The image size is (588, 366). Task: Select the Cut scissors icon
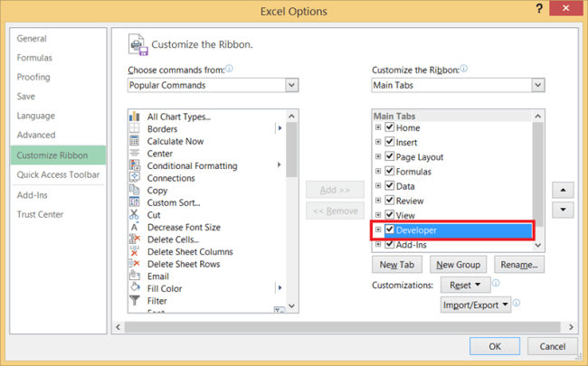[135, 215]
